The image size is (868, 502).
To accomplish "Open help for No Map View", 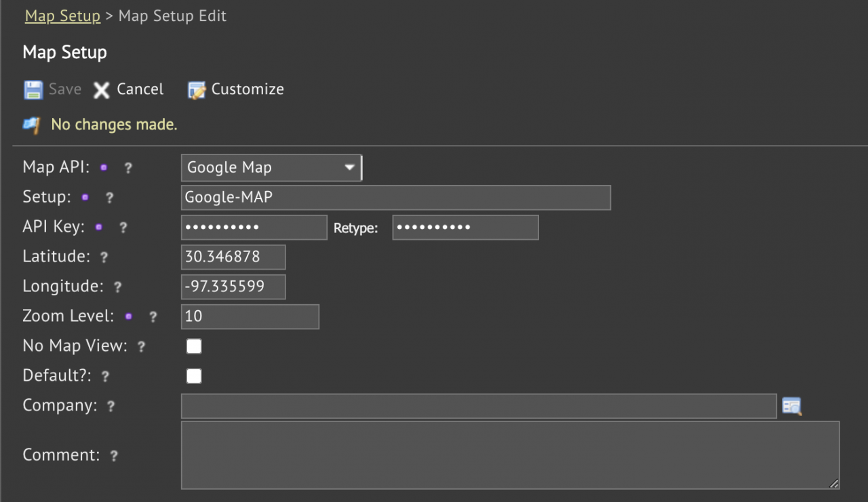I will coord(141,347).
